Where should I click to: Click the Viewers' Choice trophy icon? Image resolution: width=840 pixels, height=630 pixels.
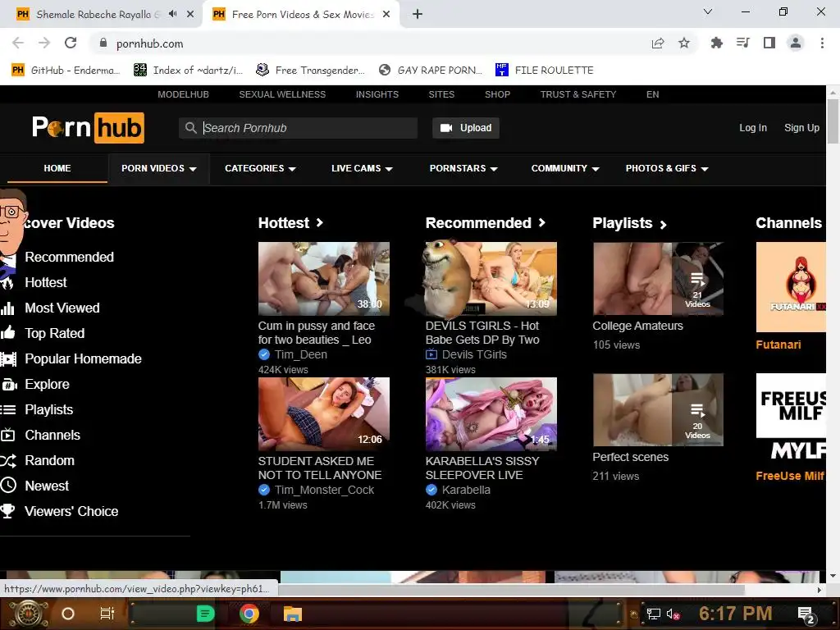tap(7, 511)
